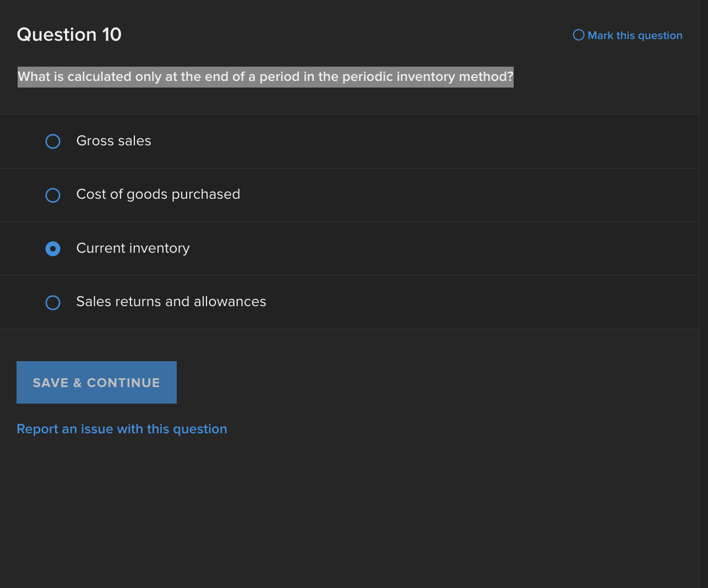Click the vertical scrollbar beside the question
The image size is (708, 588).
tap(704, 294)
